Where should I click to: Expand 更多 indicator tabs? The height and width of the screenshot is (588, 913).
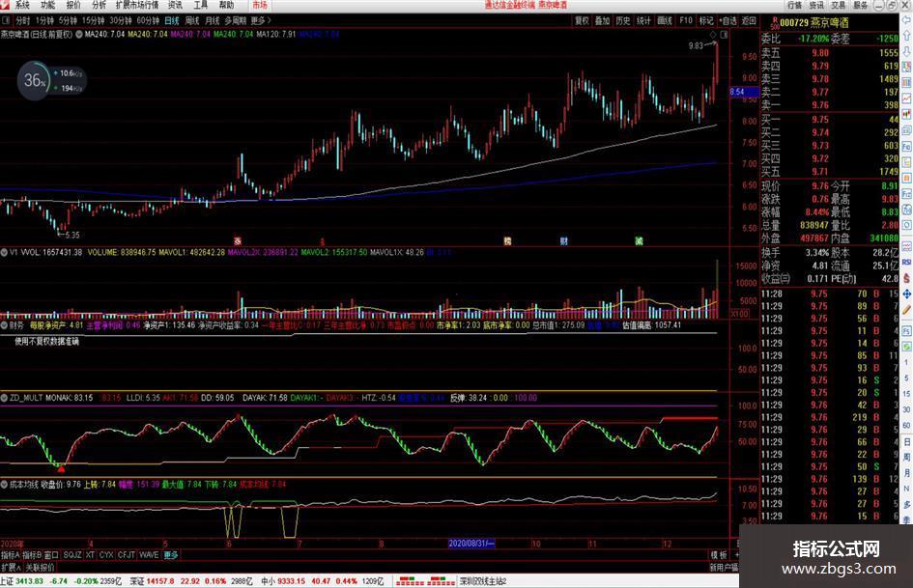click(171, 555)
